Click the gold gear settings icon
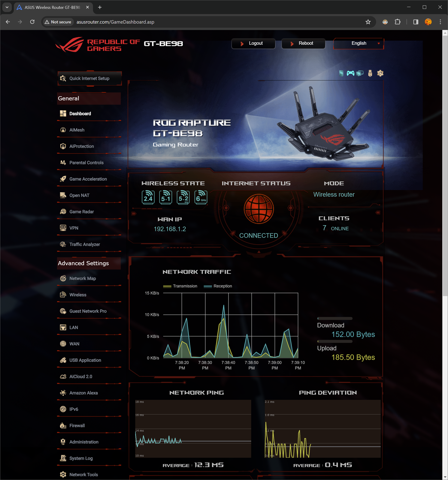Screen dimensions: 448x480 pos(380,73)
